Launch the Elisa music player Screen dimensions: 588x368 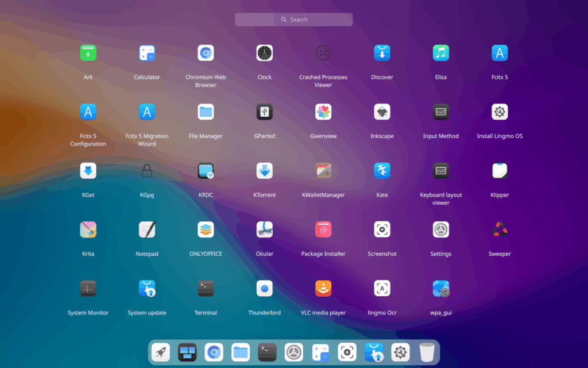[x=440, y=53]
